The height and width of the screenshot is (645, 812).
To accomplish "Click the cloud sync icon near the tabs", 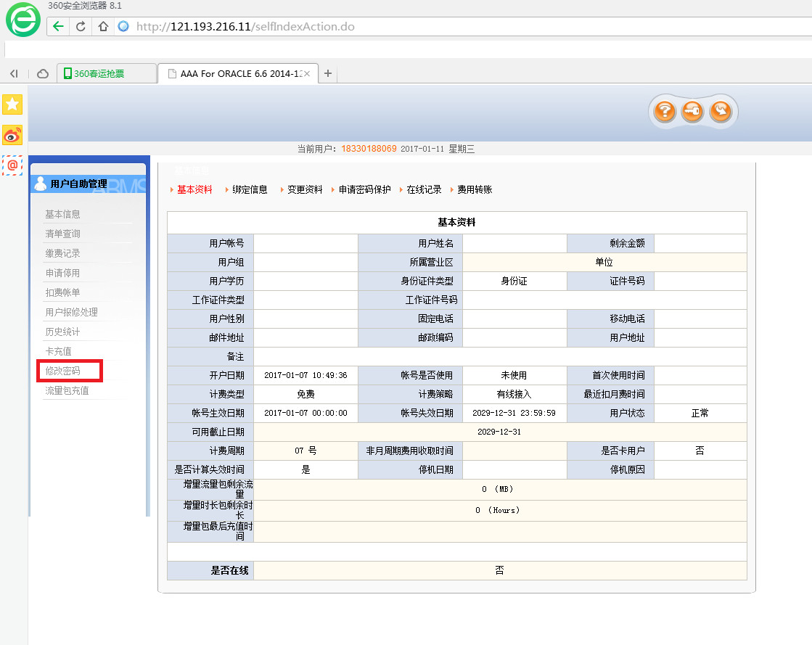I will (42, 73).
